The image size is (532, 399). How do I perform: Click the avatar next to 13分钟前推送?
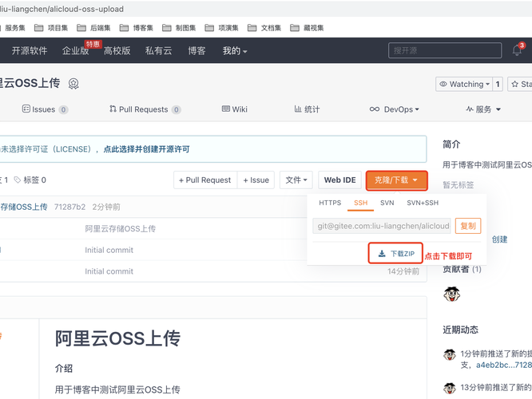[450, 388]
